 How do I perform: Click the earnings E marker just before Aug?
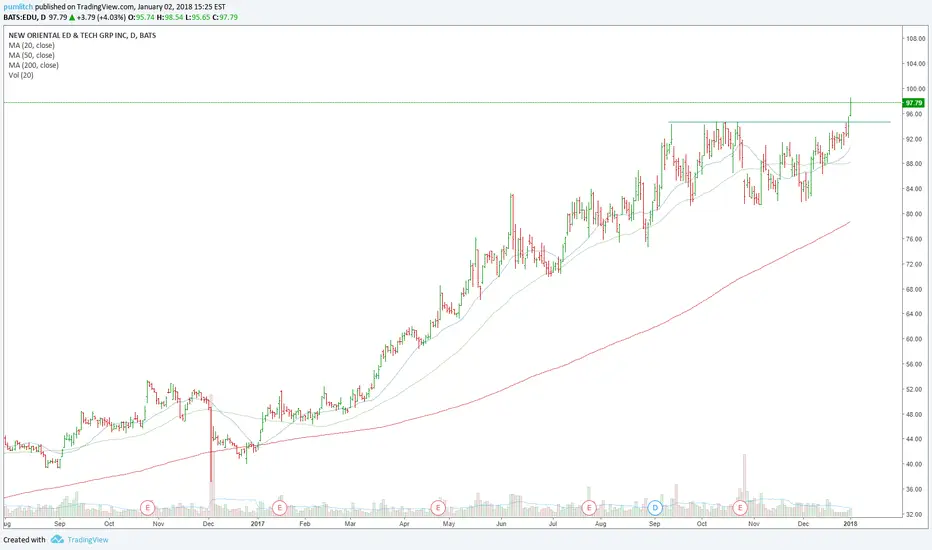pyautogui.click(x=588, y=508)
